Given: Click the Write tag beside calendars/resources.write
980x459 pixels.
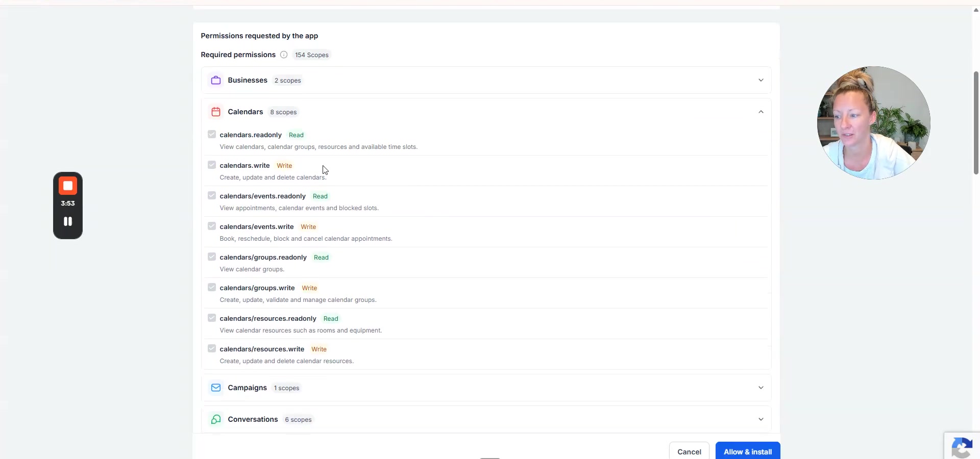Looking at the screenshot, I should pyautogui.click(x=319, y=349).
